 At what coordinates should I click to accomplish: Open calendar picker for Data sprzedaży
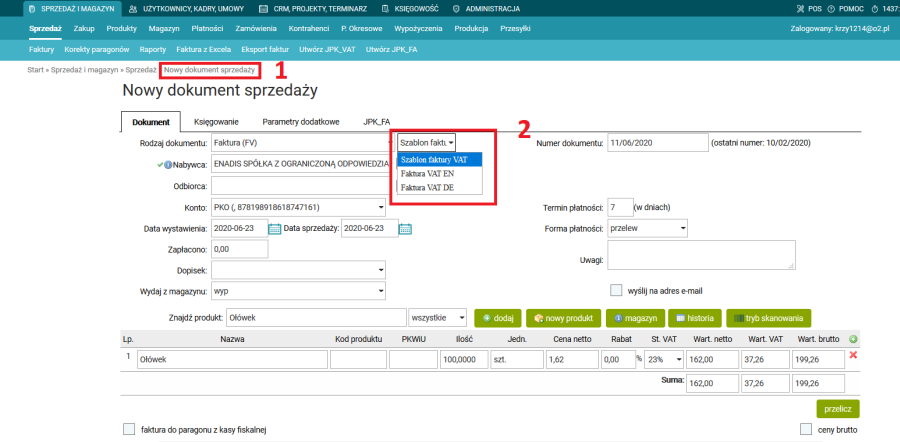405,228
